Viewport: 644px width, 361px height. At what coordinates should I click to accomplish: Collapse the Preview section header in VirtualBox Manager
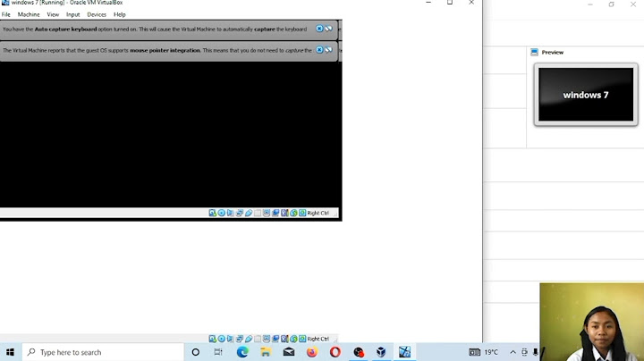point(547,52)
